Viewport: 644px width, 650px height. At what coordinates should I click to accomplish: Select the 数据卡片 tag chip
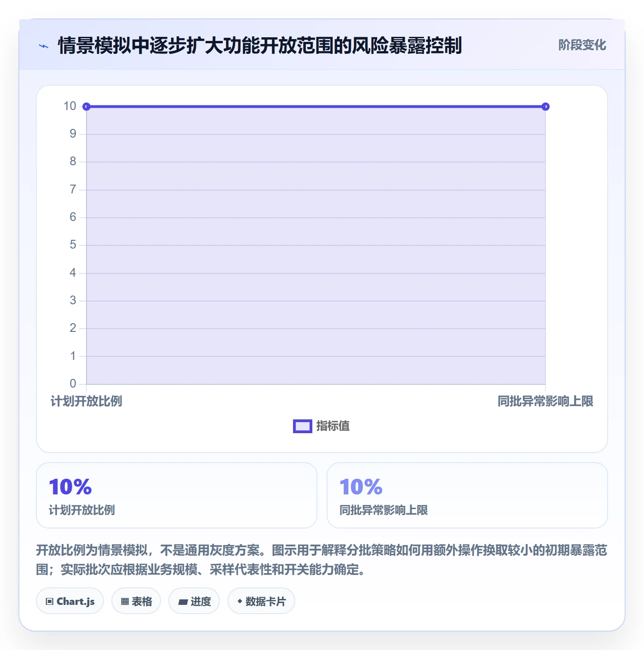click(261, 601)
